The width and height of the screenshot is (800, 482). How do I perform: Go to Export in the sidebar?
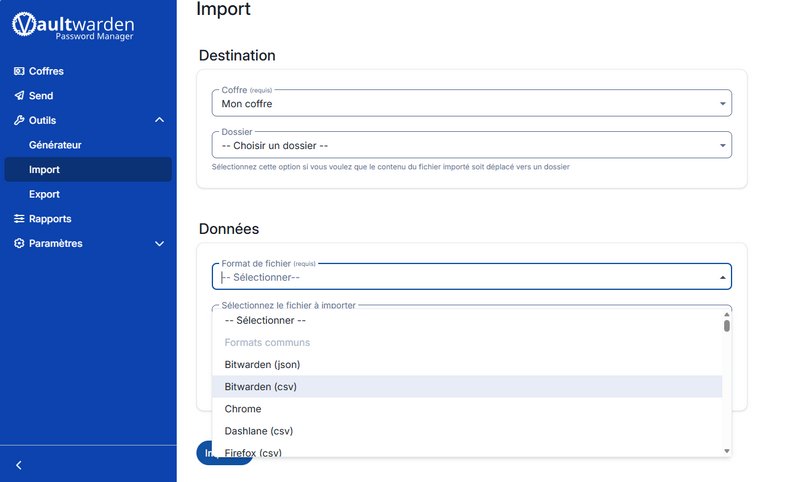point(45,194)
